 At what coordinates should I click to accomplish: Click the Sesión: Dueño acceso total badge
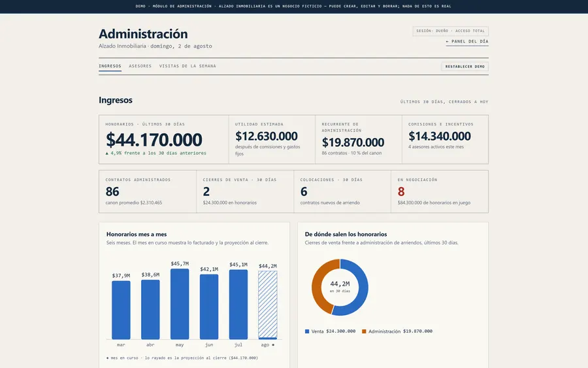[450, 31]
